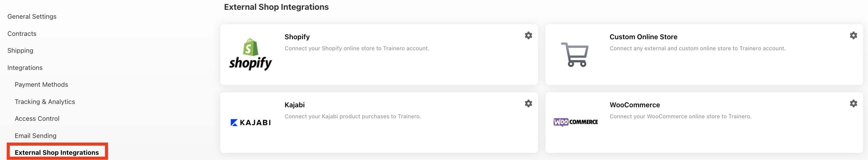Navigate to Access Control
Screen dimensions: 868x160
pyautogui.click(x=37, y=119)
